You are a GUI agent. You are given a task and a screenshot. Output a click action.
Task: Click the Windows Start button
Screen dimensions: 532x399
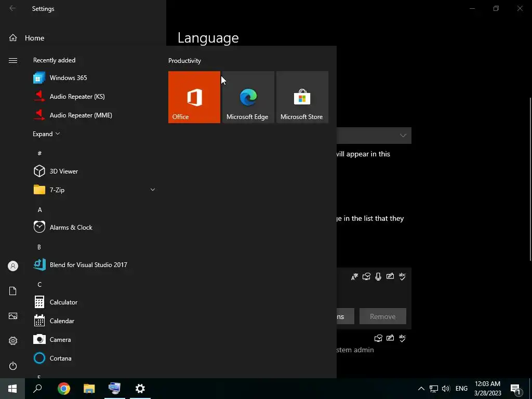coord(12,389)
